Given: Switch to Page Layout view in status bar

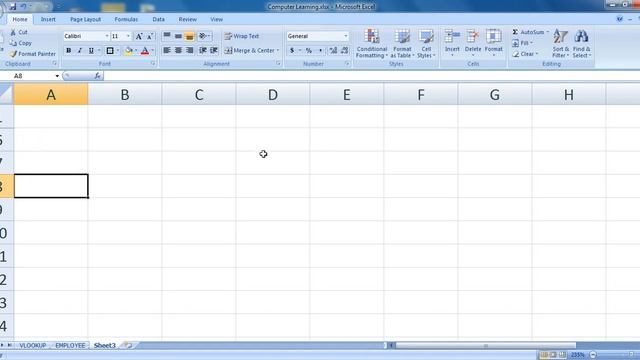Looking at the screenshot, I should (x=553, y=355).
